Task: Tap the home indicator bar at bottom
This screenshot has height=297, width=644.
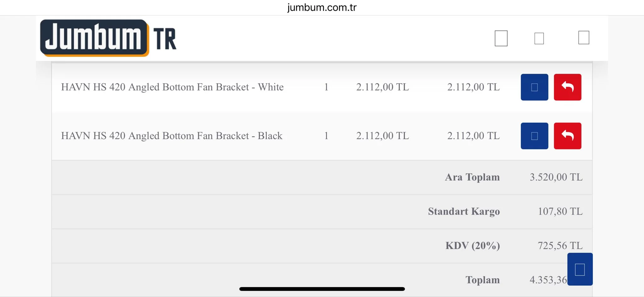Action: 322,289
